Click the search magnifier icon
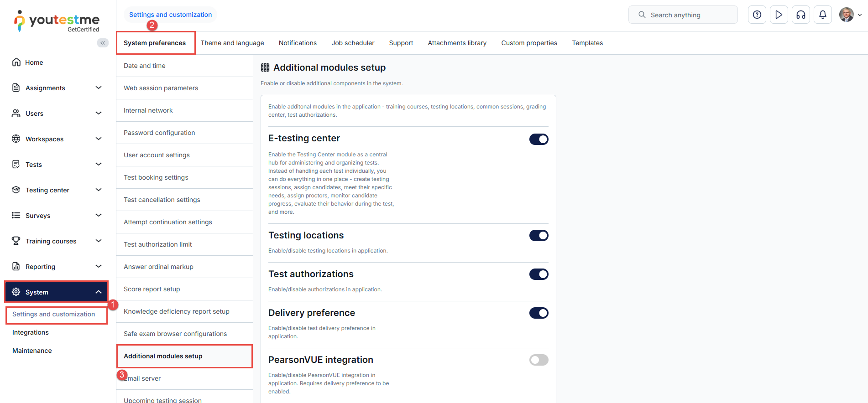Screen dimensions: 868x403 [642, 15]
